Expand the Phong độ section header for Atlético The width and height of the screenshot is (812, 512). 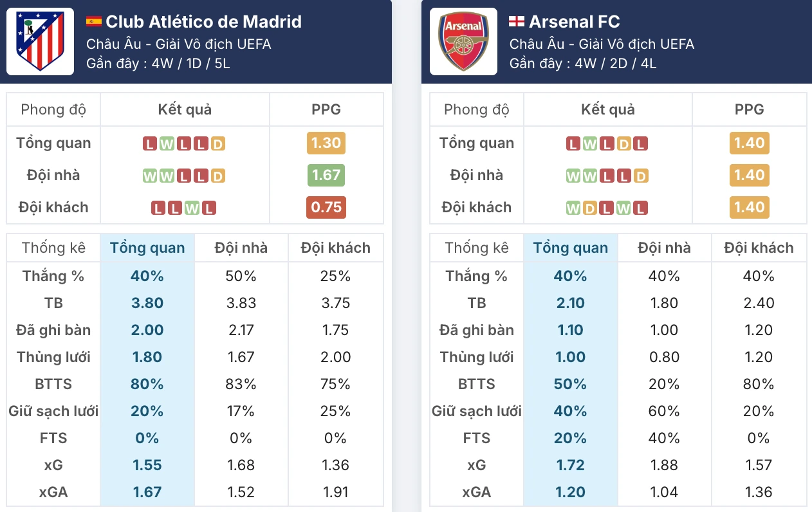click(x=53, y=109)
